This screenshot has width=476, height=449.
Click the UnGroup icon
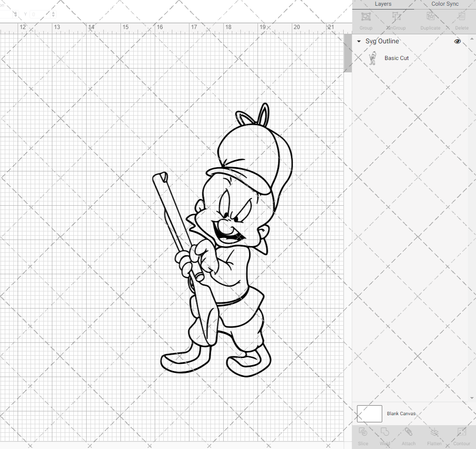click(x=396, y=16)
